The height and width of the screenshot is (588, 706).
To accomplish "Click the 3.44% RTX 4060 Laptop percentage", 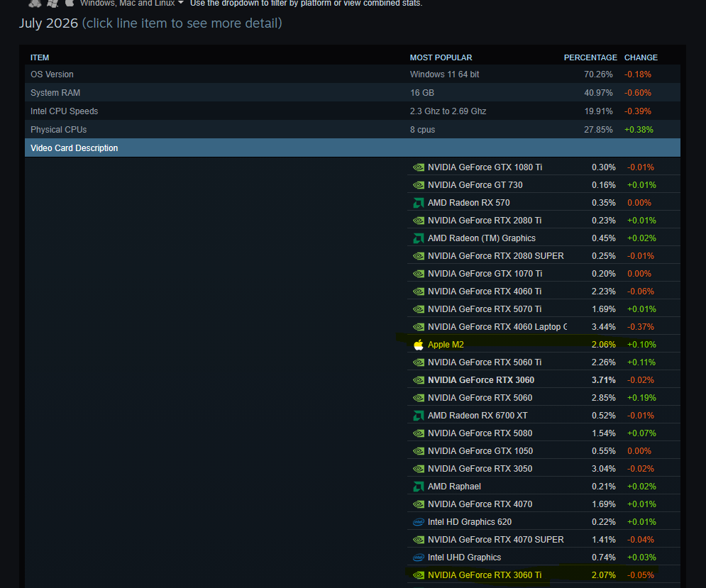I will [603, 327].
